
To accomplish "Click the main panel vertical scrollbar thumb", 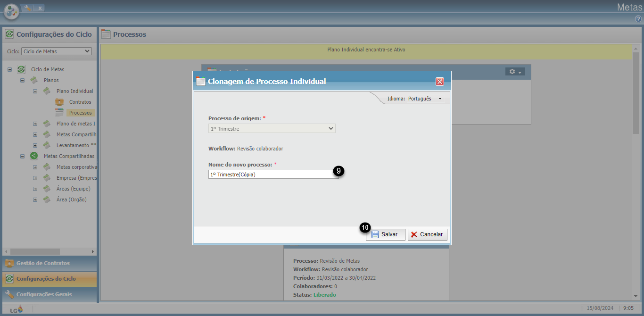I will click(635, 92).
